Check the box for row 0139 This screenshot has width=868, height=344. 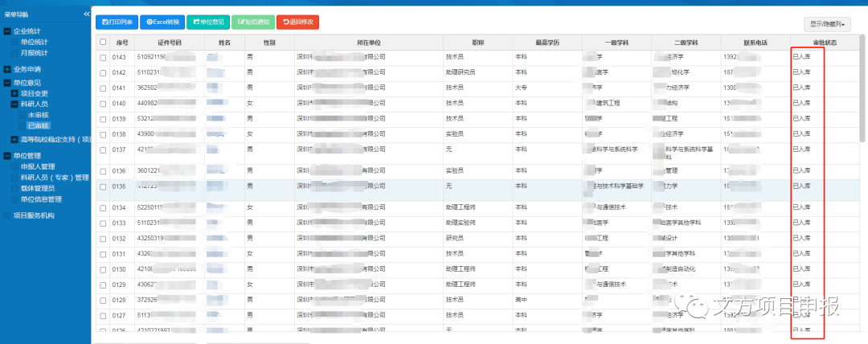[103, 119]
